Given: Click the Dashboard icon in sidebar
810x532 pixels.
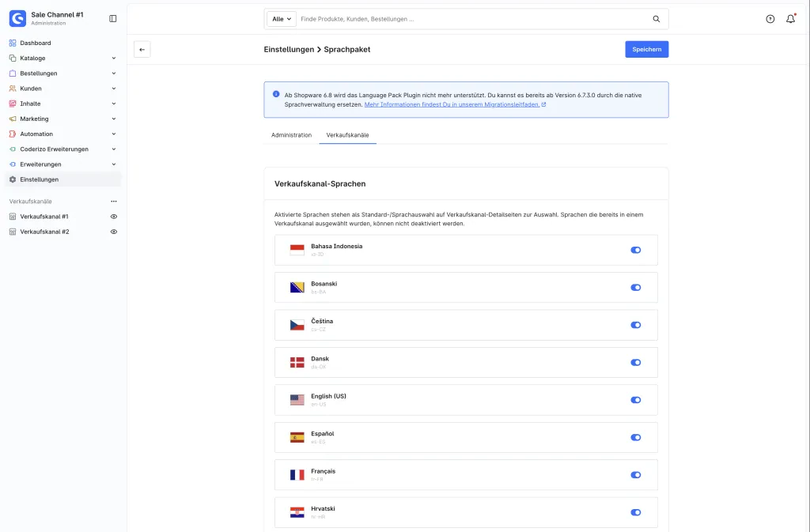Looking at the screenshot, I should (13, 43).
